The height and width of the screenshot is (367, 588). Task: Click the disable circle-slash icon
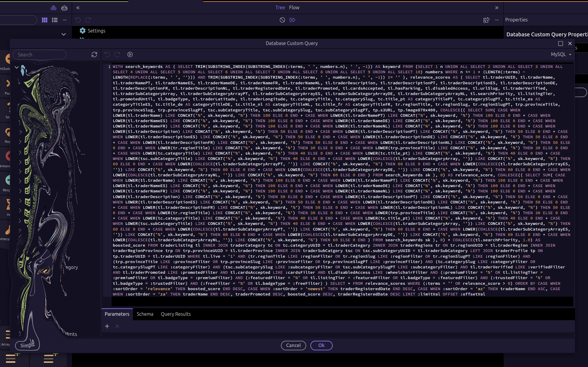(282, 20)
